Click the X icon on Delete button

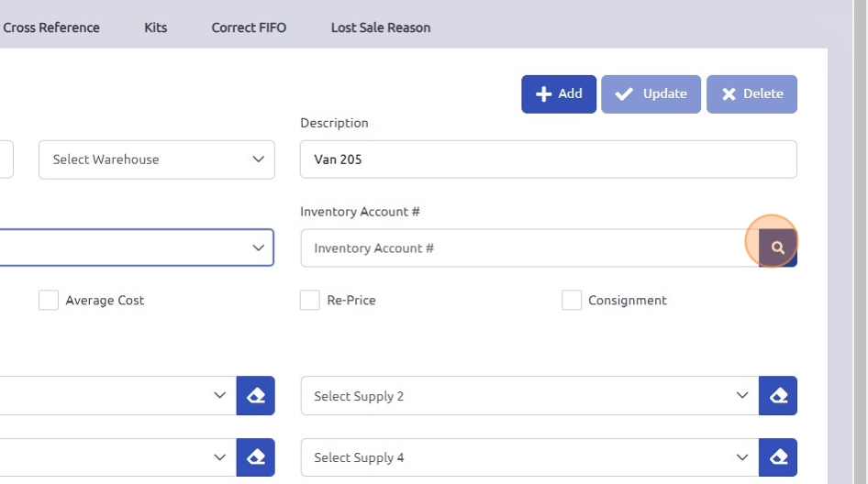[x=729, y=94]
